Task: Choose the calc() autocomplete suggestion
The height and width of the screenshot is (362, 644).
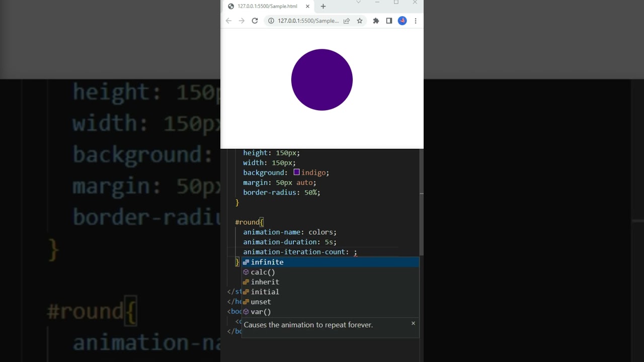Action: 330,272
